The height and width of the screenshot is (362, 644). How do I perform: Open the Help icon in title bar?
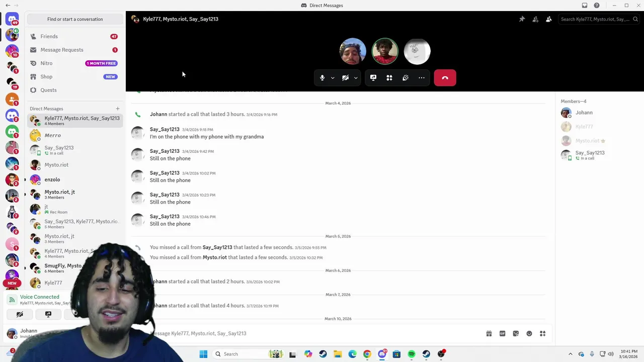tap(597, 6)
